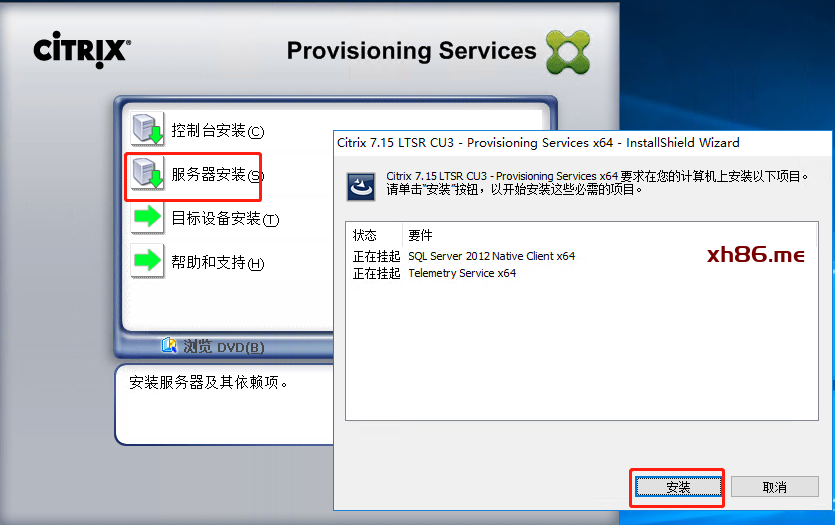Select 控制台安装(C) menu entry
Screen dimensions: 835x525
coord(217,130)
